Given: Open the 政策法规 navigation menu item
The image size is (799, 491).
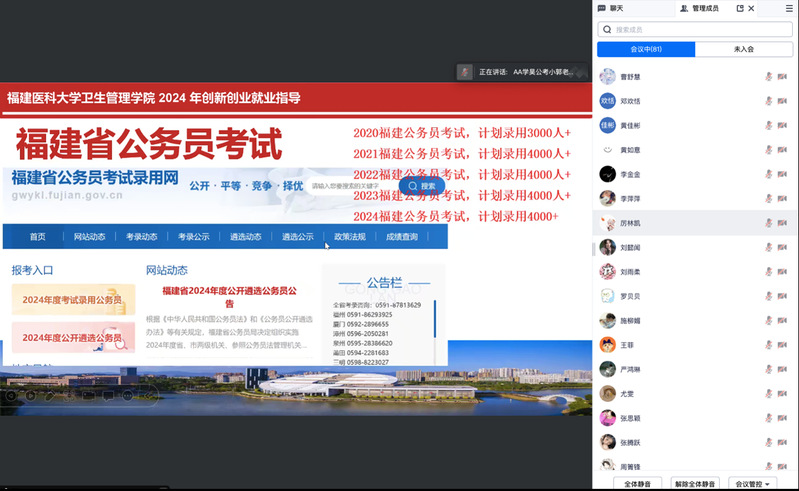Looking at the screenshot, I should click(349, 237).
